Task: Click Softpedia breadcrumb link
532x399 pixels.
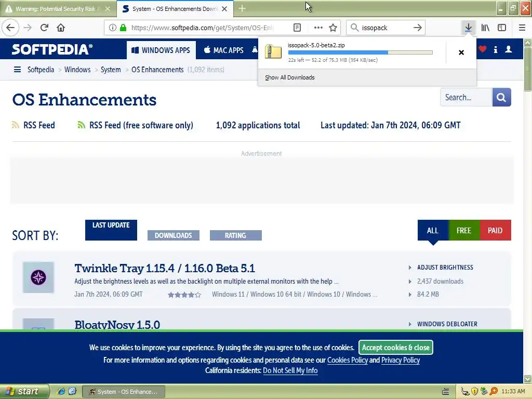Action: click(41, 70)
